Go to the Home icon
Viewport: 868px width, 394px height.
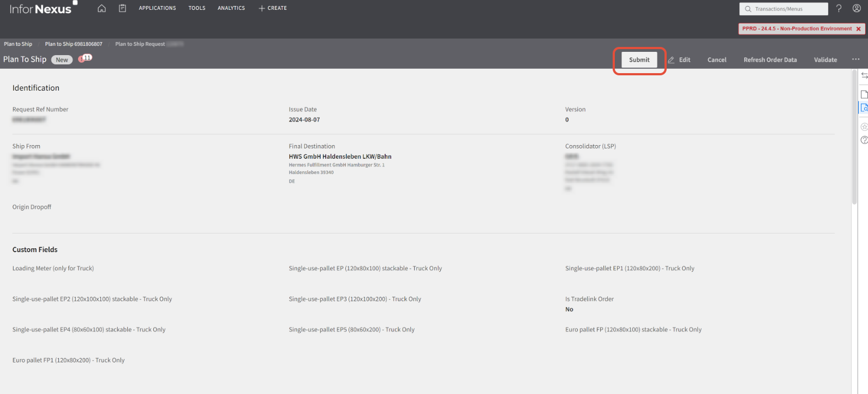[101, 8]
